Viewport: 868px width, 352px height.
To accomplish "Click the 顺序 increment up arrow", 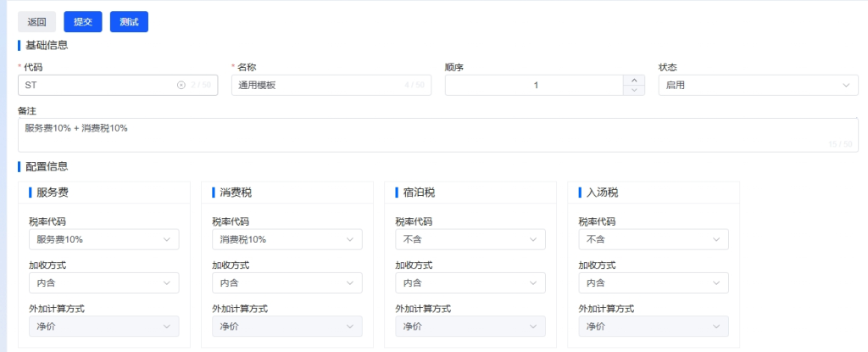I will click(x=634, y=81).
